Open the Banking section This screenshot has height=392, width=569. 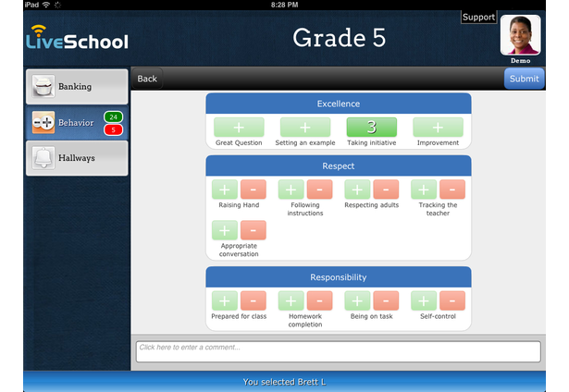(x=77, y=87)
